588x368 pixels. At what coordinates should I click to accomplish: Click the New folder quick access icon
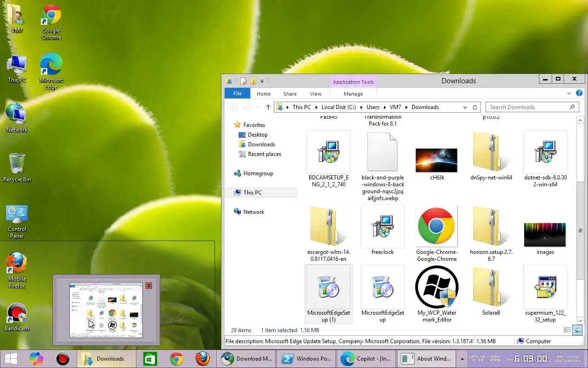coord(253,81)
